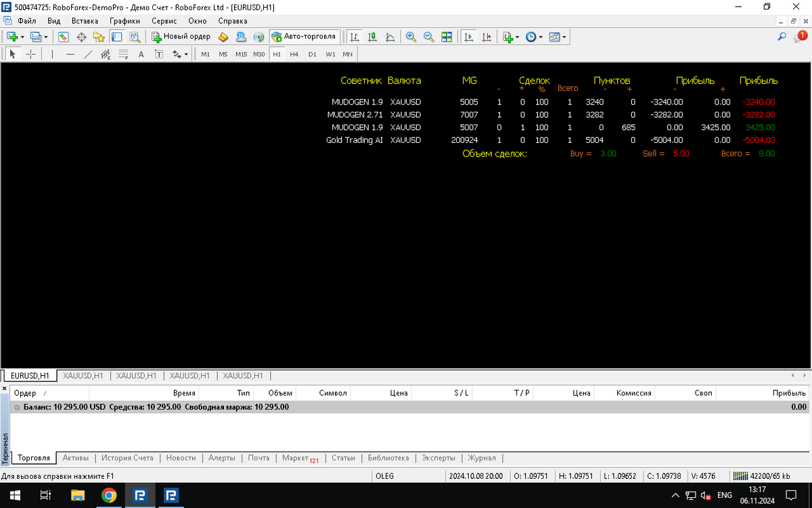Switch to История Счета tab
The image size is (812, 508).
[x=127, y=458]
